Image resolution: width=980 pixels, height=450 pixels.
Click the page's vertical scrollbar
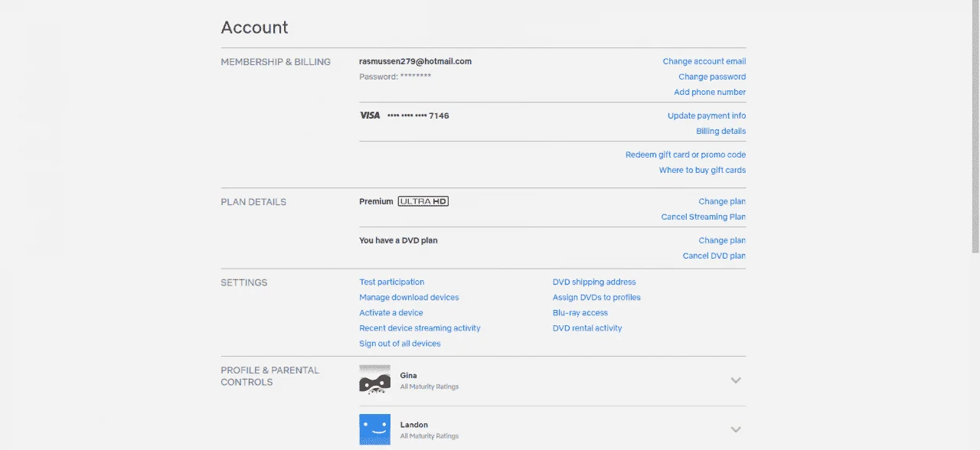(975, 126)
